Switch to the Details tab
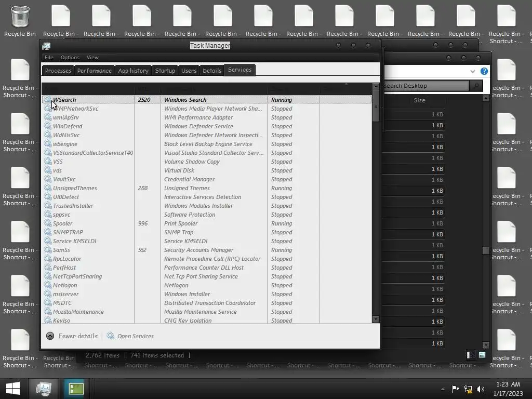Screen dimensions: 532x399 tap(212, 71)
